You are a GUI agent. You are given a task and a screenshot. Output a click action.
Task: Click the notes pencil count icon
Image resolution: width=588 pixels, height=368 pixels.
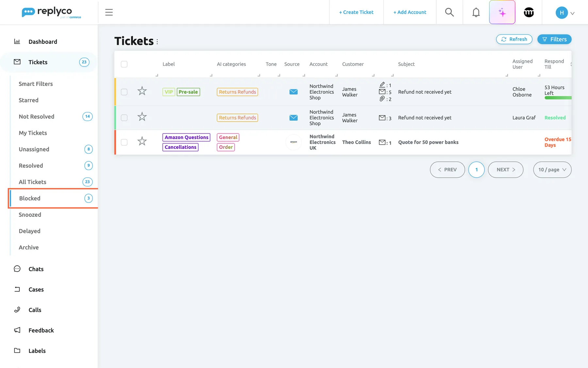coord(382,85)
